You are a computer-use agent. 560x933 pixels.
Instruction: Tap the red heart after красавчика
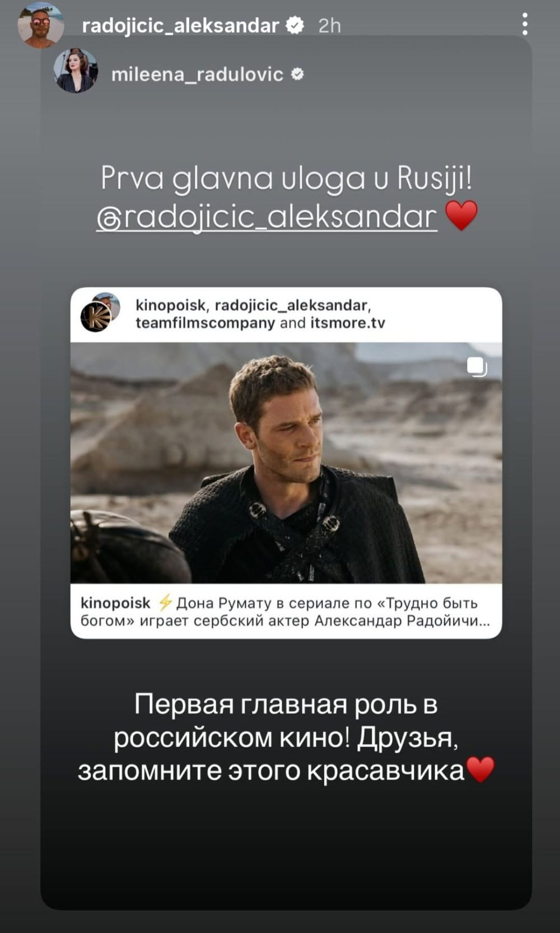pyautogui.click(x=480, y=770)
